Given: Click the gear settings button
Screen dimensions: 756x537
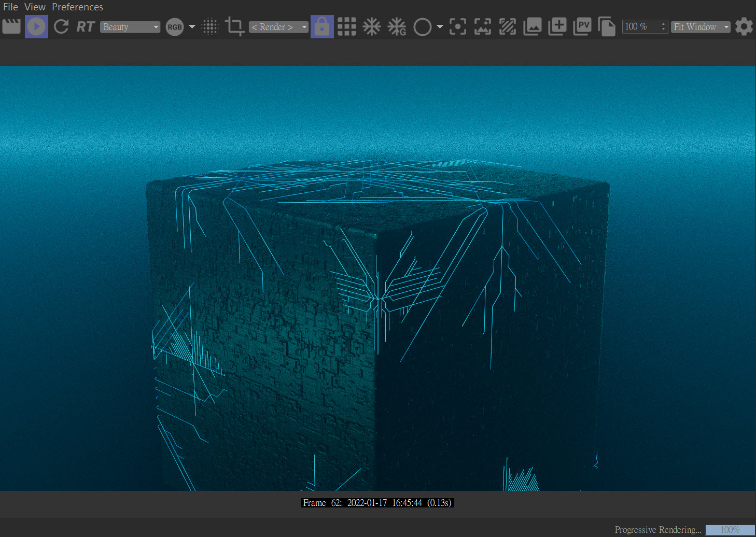Looking at the screenshot, I should click(744, 26).
